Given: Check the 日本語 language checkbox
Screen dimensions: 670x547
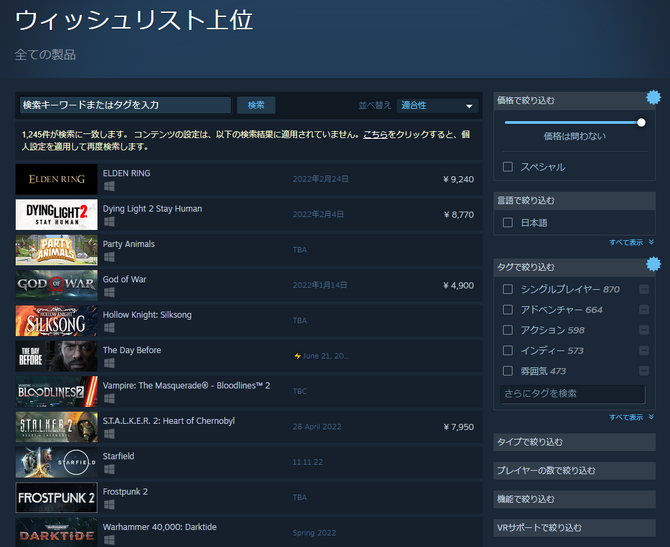Looking at the screenshot, I should click(x=508, y=222).
